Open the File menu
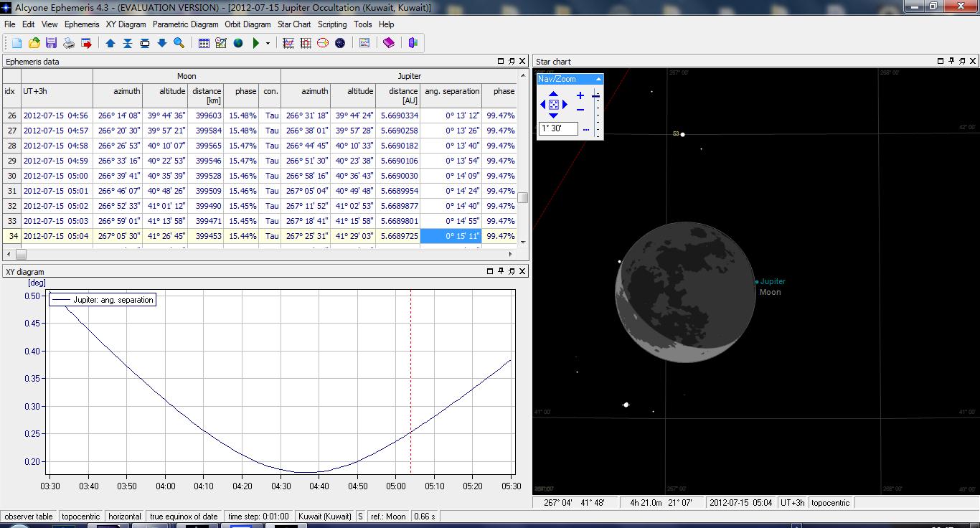This screenshot has height=528, width=980. 10,24
